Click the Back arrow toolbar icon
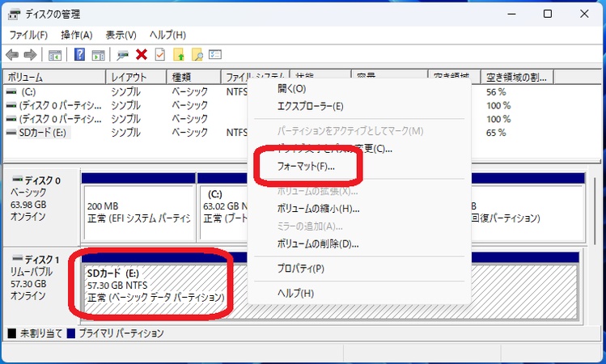 tap(12, 55)
